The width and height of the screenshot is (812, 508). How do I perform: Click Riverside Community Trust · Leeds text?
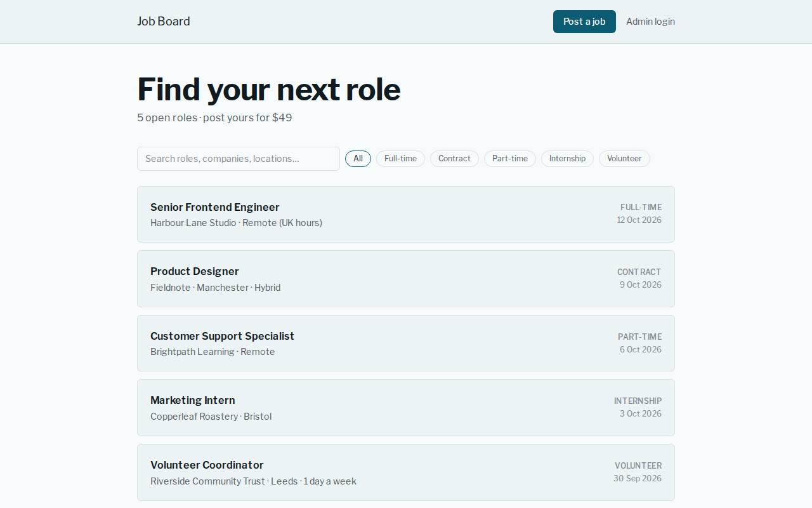coord(224,481)
